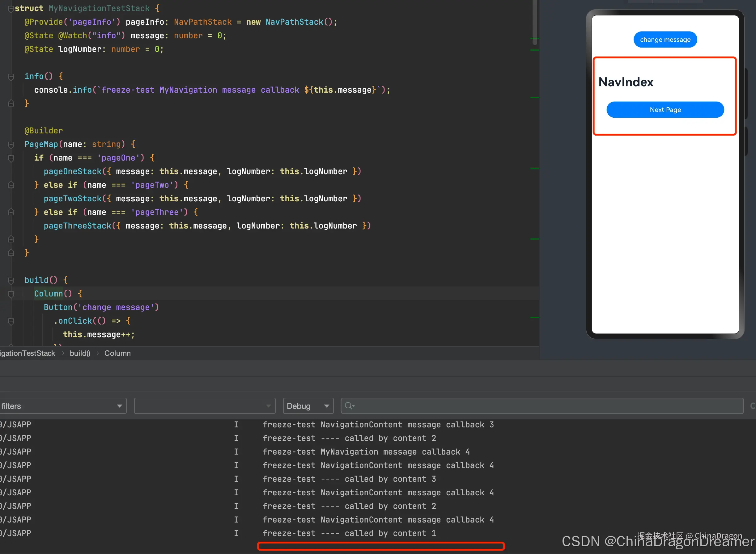This screenshot has width=756, height=554.
Task: Collapse the 'pageThree' else-if fold marker
Action: point(11,212)
